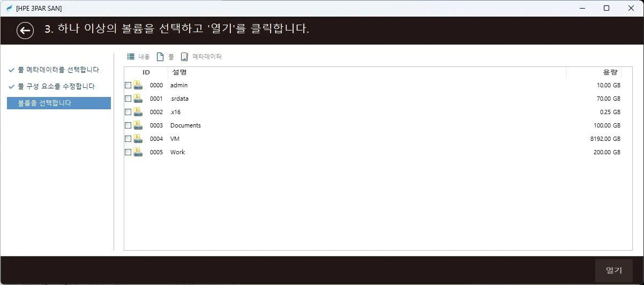Check the box for the Work volume
This screenshot has width=644, height=285.
point(128,152)
